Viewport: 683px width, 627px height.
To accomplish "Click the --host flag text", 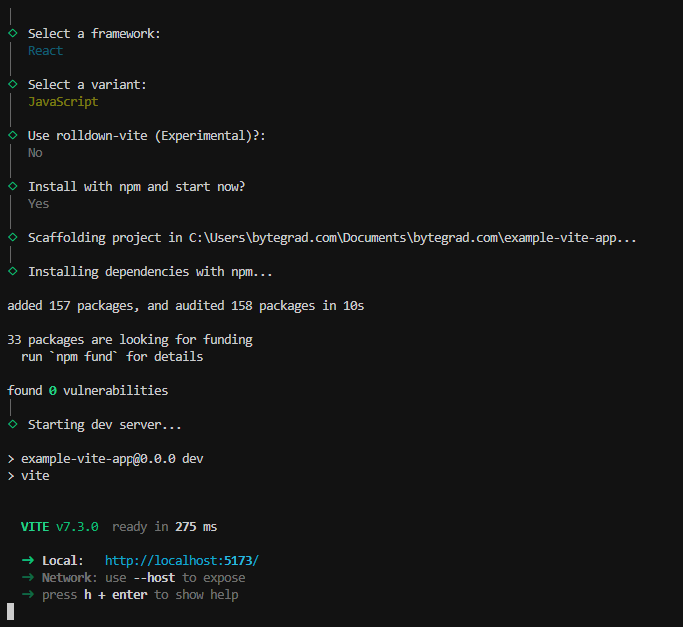I will click(157, 577).
